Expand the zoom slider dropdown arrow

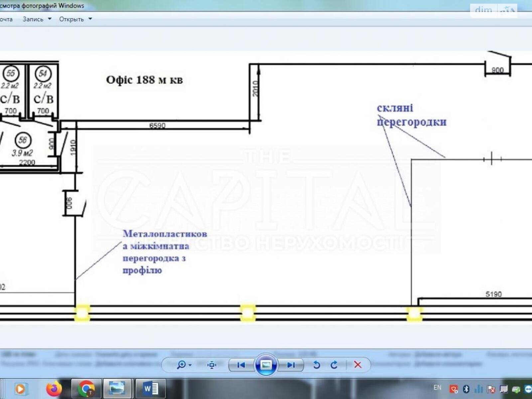point(190,365)
